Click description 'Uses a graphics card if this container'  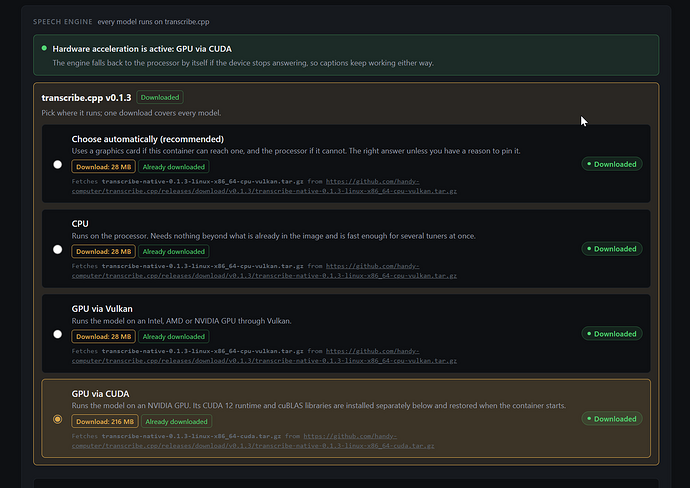[296, 151]
